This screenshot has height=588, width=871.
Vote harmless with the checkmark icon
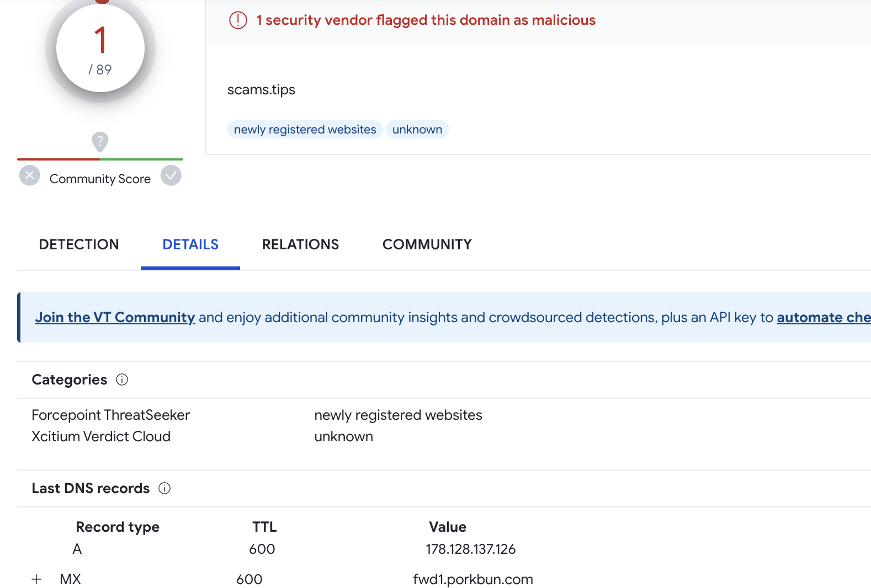[x=171, y=176]
